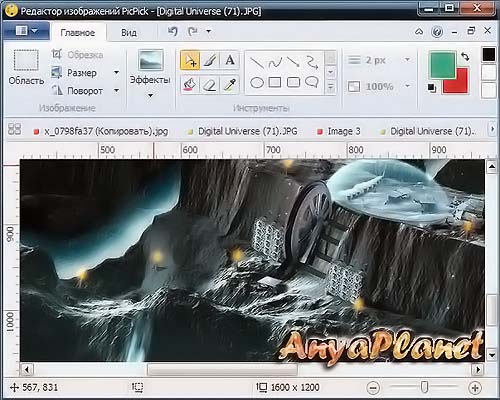Click the Поворот rotate button

[x=77, y=90]
